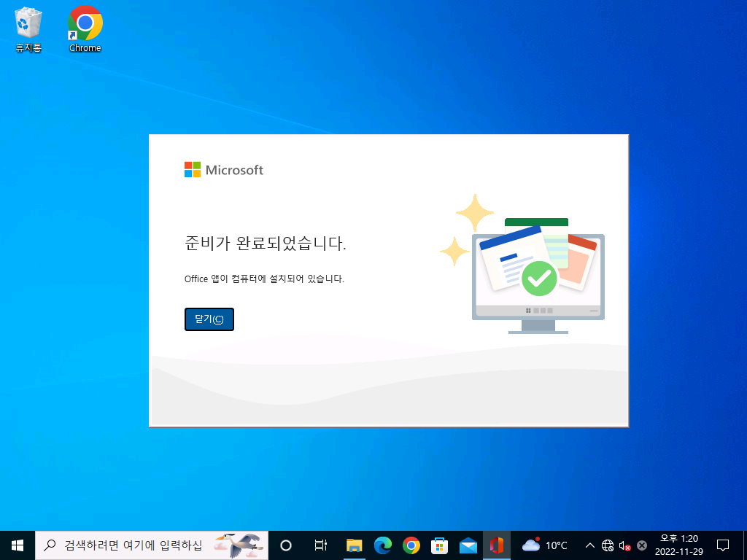Open the clock showing 오후 1:20
The image size is (747, 560).
[x=679, y=545]
